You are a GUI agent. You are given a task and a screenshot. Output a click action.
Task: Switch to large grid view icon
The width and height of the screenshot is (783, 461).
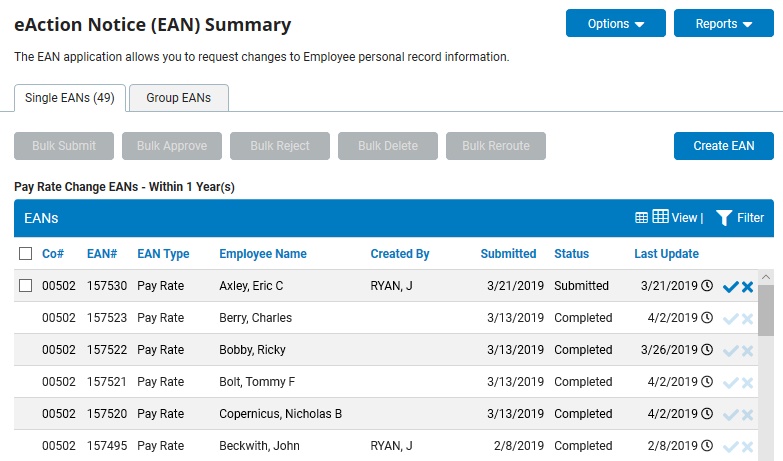(x=660, y=217)
